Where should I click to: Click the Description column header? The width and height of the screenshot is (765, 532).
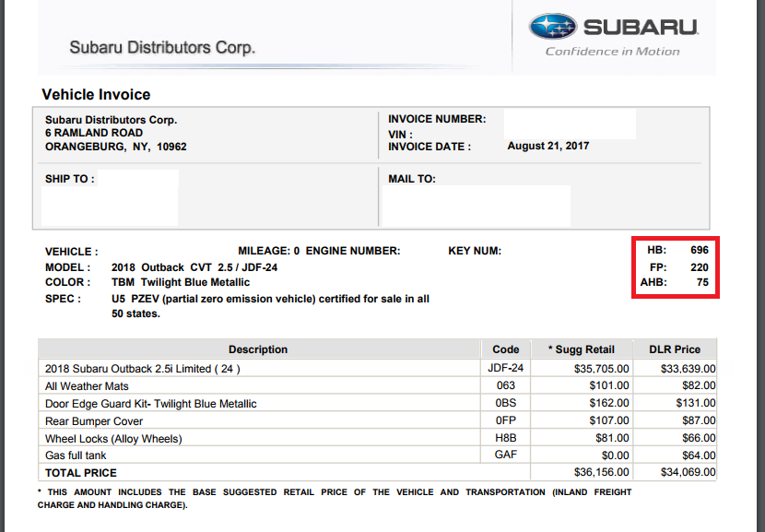258,349
